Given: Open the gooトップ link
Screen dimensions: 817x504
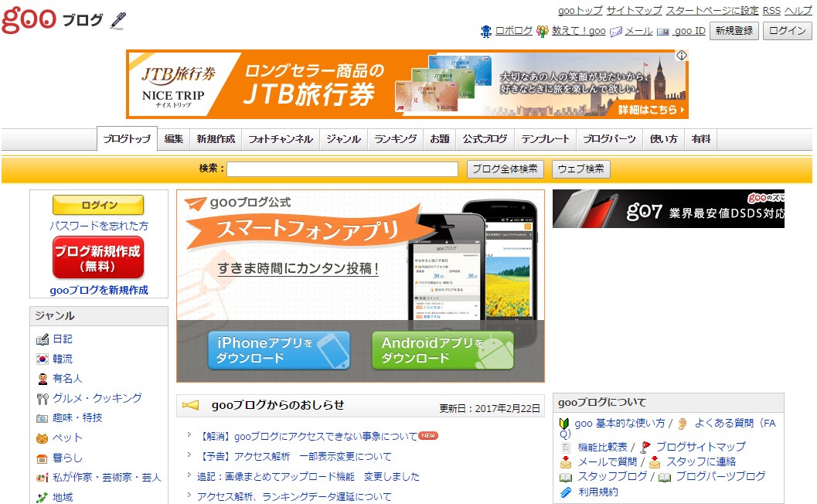Looking at the screenshot, I should tap(580, 10).
